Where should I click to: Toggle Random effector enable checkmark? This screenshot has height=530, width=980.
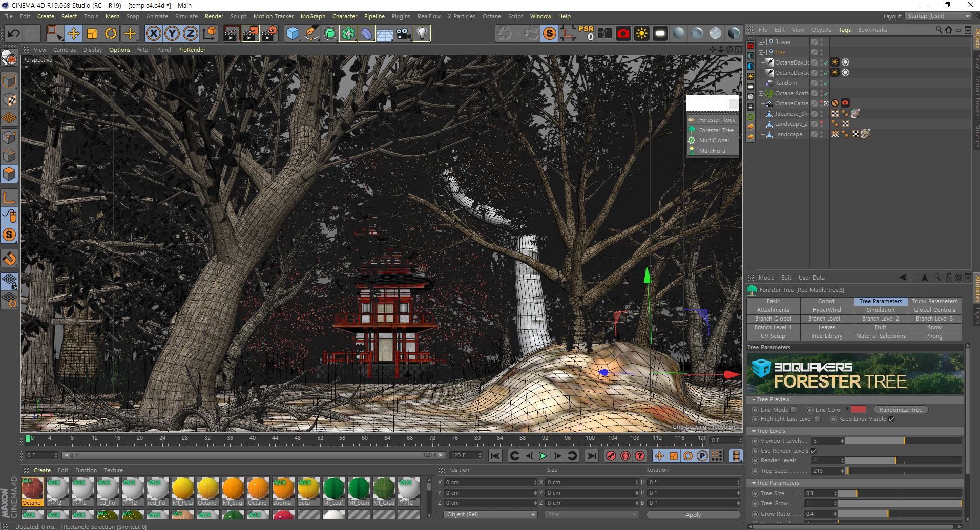826,83
